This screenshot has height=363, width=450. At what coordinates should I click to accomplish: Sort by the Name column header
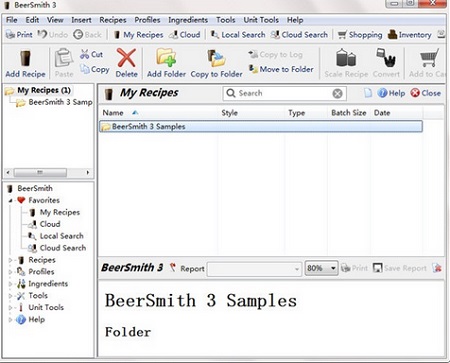point(159,113)
